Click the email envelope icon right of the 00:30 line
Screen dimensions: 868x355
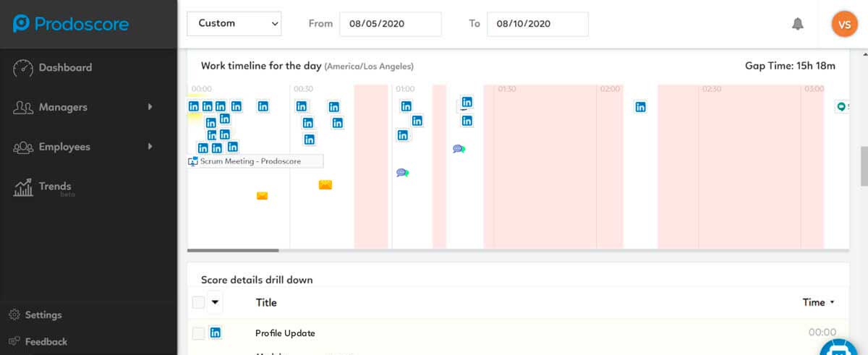coord(325,185)
